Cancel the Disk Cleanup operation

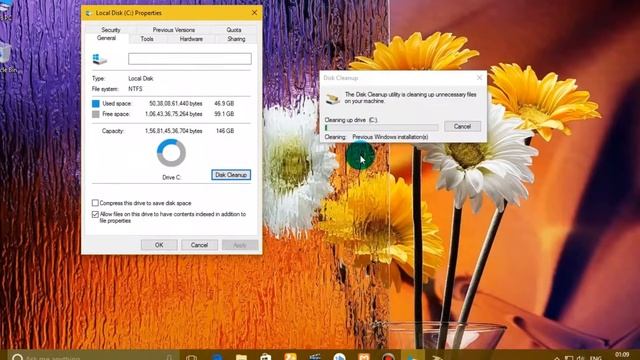[462, 127]
